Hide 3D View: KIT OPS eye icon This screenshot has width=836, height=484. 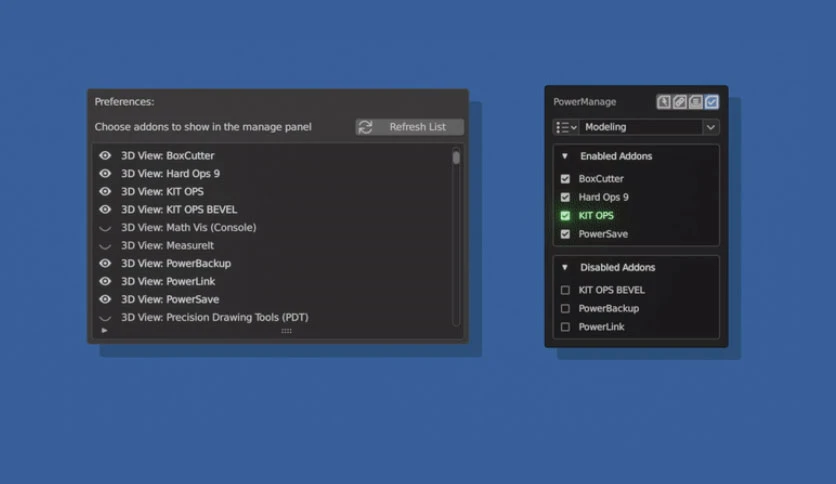105,191
